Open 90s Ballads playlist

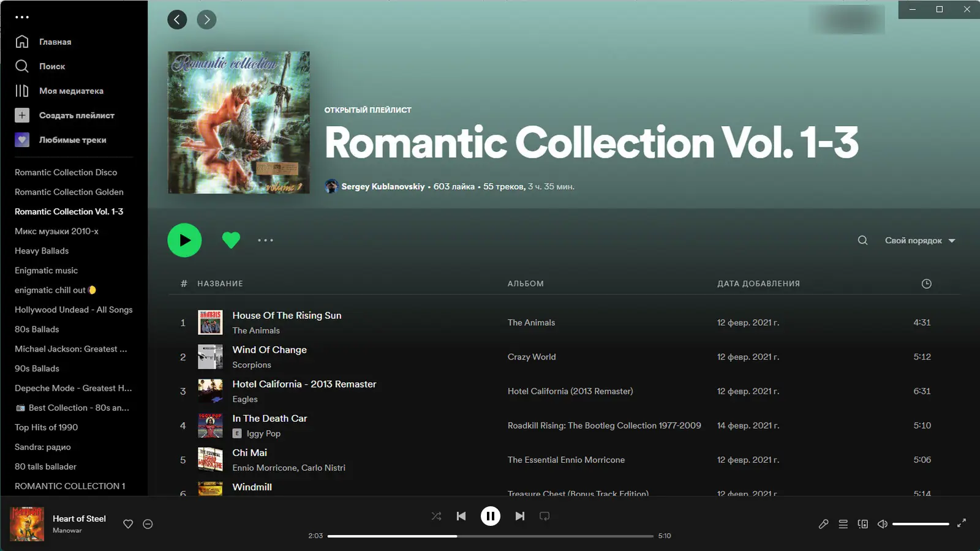(37, 369)
